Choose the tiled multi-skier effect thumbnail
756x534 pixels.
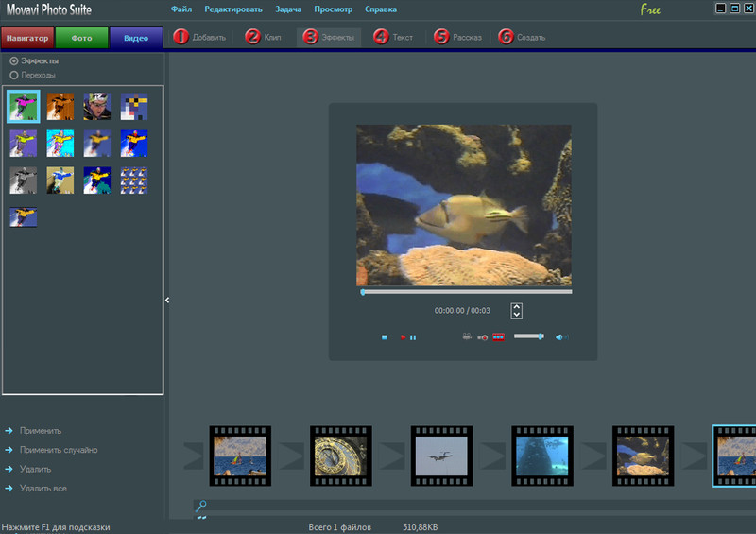point(134,181)
